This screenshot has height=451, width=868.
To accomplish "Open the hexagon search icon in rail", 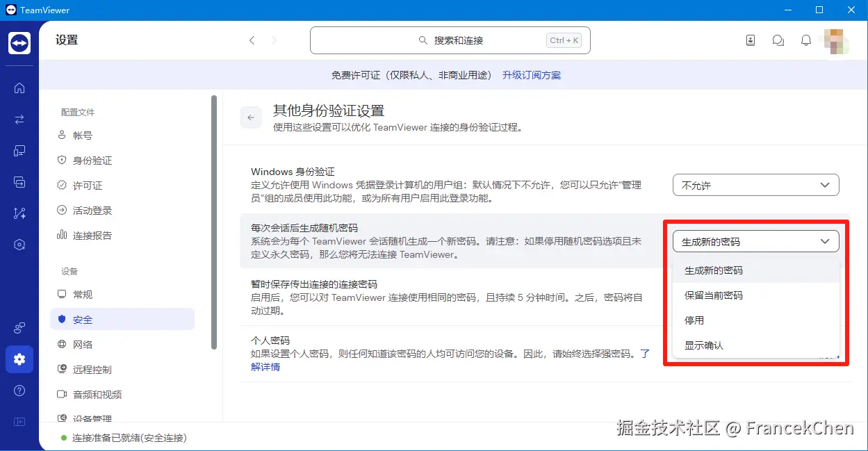I will (19, 245).
